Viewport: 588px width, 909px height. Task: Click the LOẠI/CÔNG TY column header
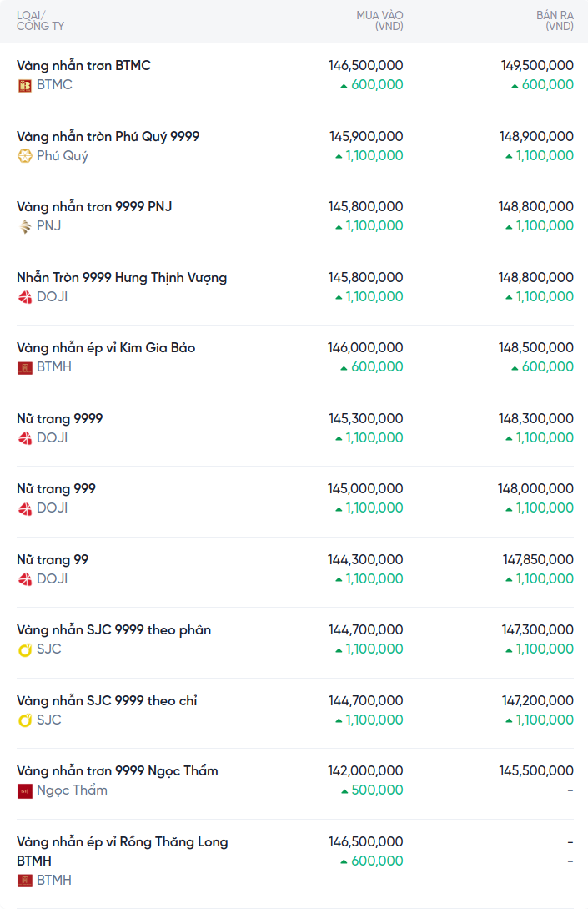(40, 21)
